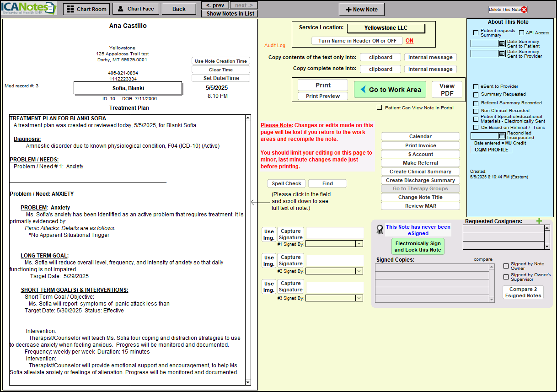Image resolution: width=557 pixels, height=392 pixels.
Task: Open the Chart Face view
Action: (x=135, y=9)
